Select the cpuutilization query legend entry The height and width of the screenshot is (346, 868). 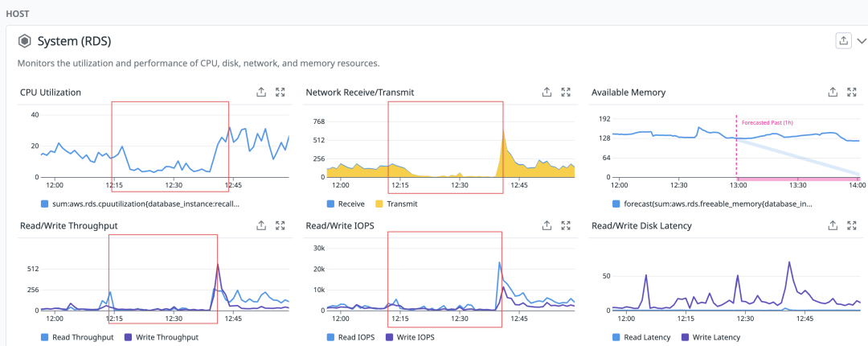[x=141, y=204]
